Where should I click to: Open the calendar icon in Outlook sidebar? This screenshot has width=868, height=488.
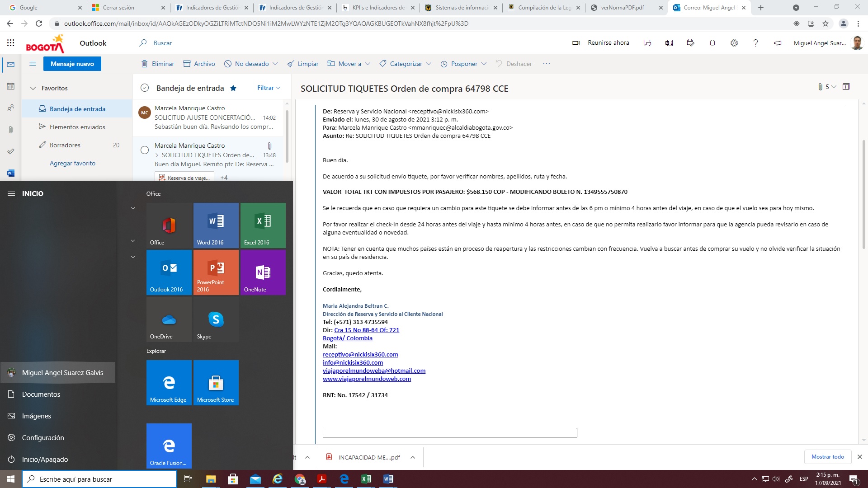click(x=11, y=86)
